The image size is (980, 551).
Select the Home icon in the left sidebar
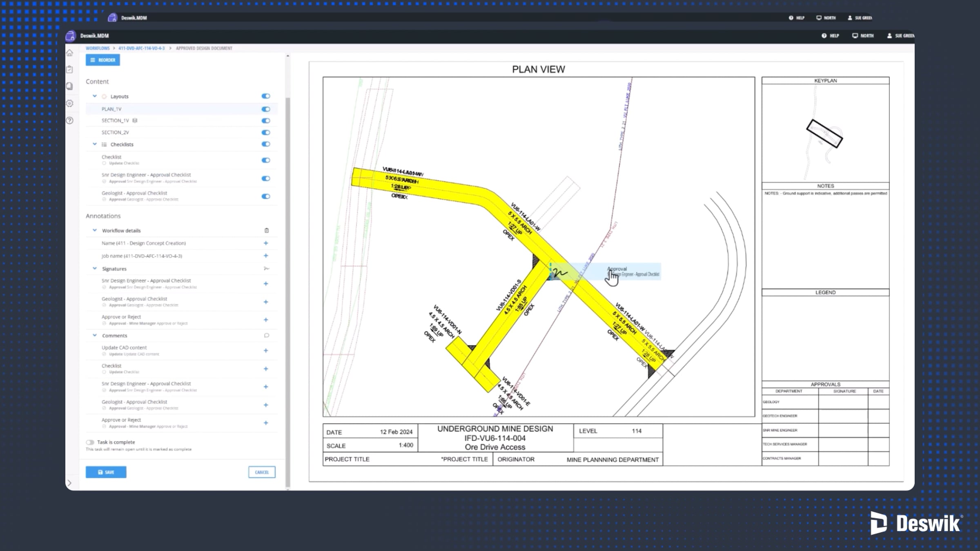coord(70,52)
